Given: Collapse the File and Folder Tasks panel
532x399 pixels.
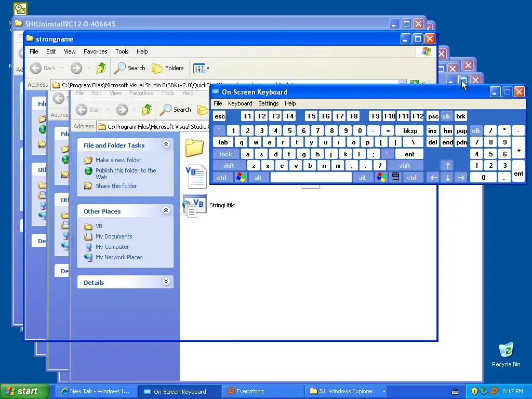Looking at the screenshot, I should pos(166,144).
